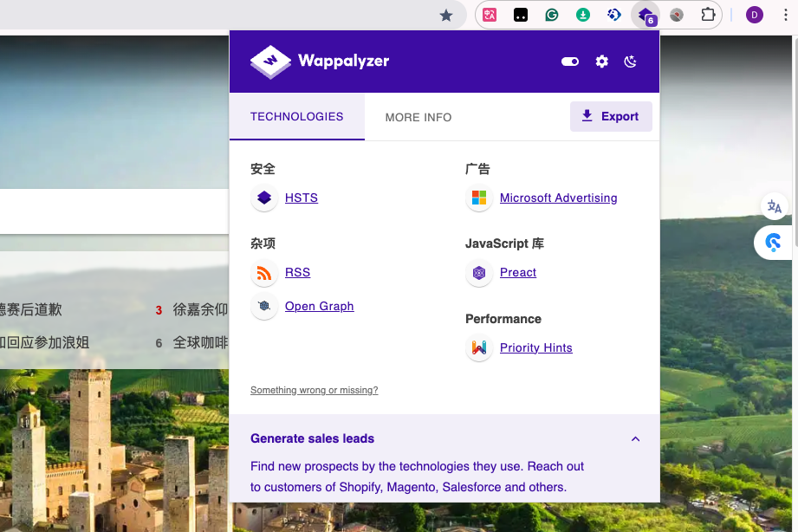Screen dimensions: 798x532
Task: Open the Chrome extensions puzzle icon
Action: pos(708,15)
